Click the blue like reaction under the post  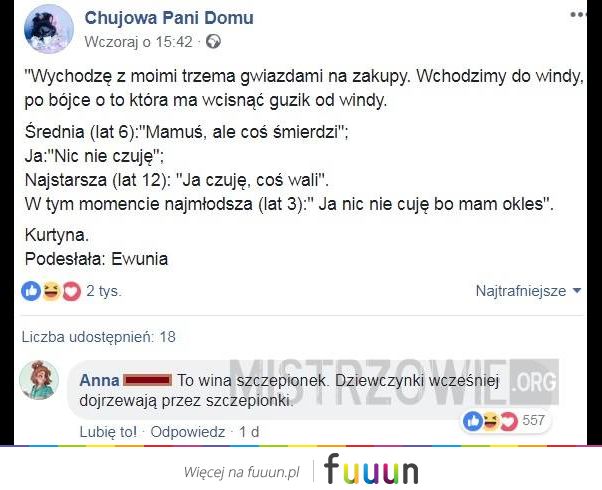pyautogui.click(x=31, y=291)
